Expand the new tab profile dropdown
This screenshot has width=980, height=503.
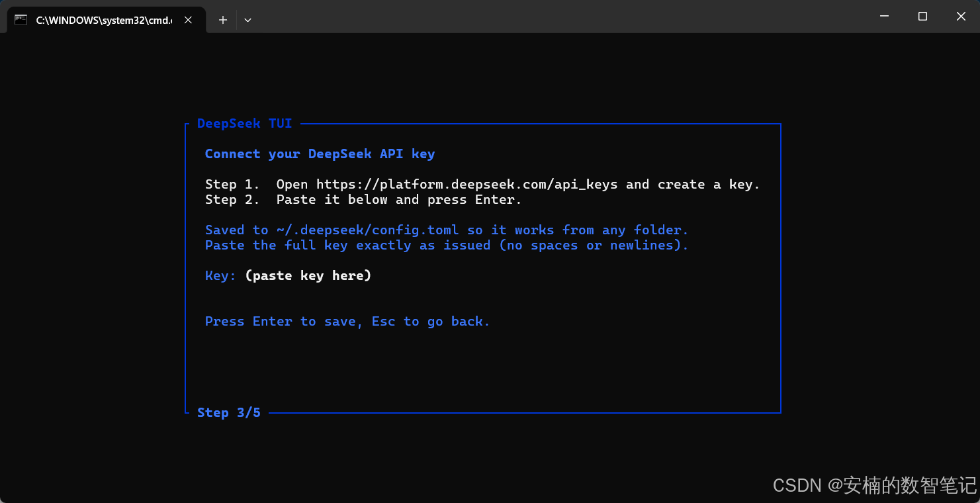247,20
